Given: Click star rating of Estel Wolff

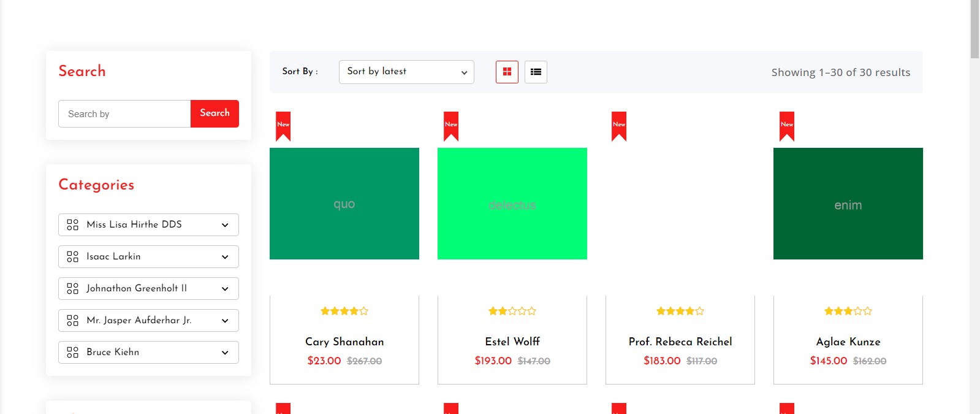Looking at the screenshot, I should point(512,311).
